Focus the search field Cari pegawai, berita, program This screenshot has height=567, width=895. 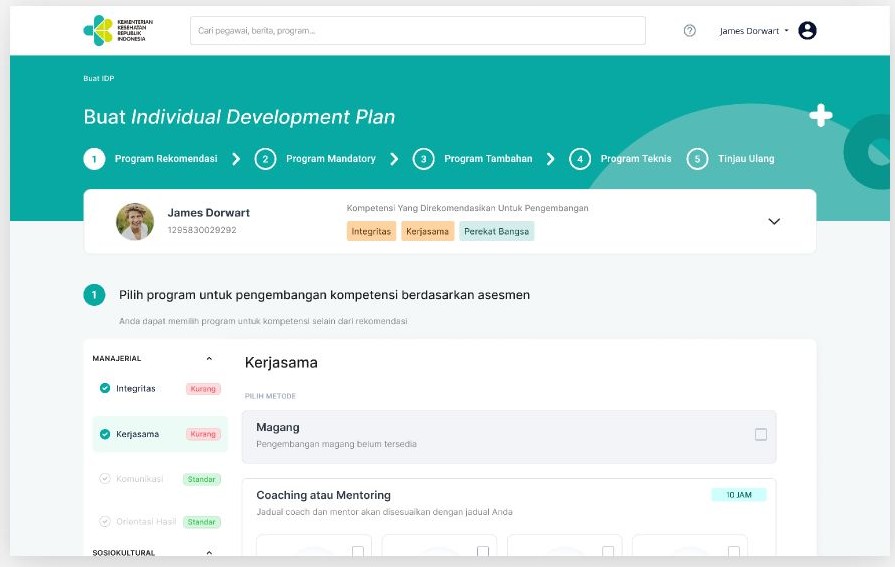pos(418,30)
